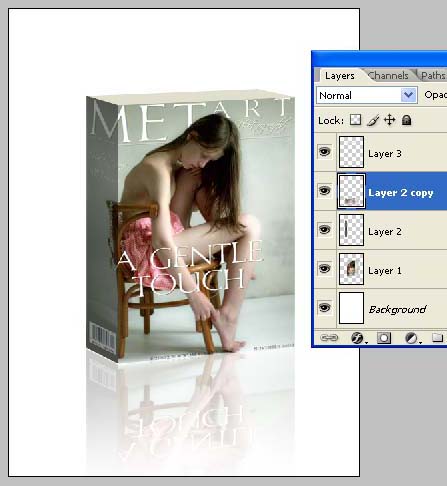The image size is (447, 486).
Task: Select the row named Layer 2
Action: 380,230
